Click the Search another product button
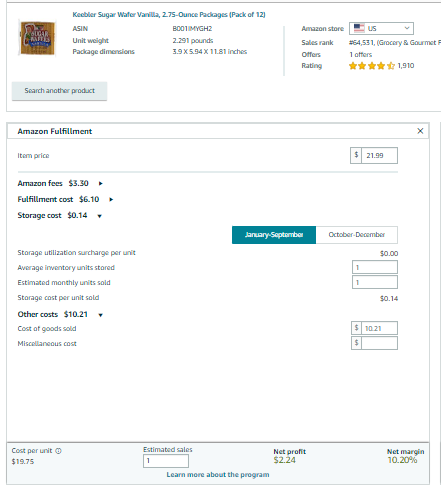441x489 pixels. (x=59, y=91)
